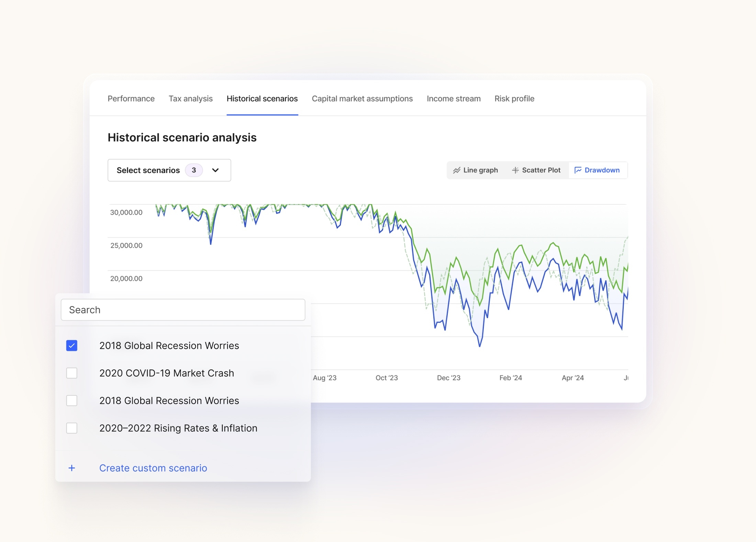Open the Select scenarios dropdown

pyautogui.click(x=148, y=170)
